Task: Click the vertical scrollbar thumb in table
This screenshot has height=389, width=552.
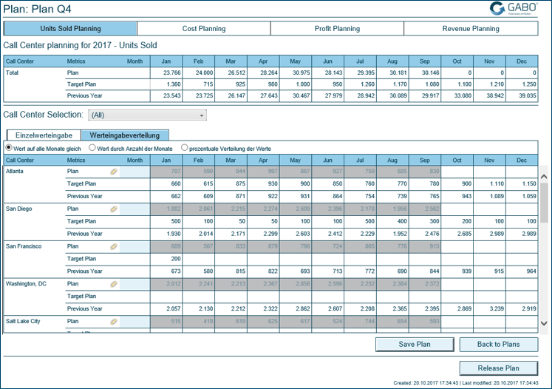Action: click(544, 203)
